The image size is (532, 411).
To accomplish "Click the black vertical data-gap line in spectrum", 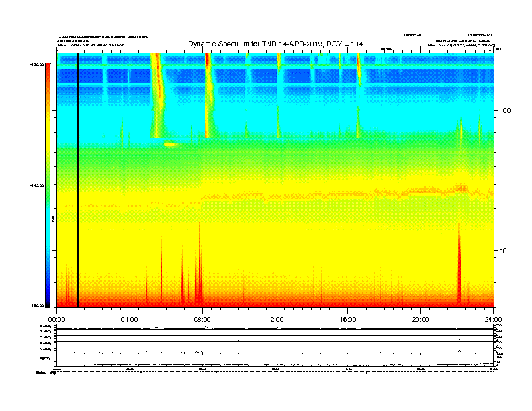I will pyautogui.click(x=78, y=180).
